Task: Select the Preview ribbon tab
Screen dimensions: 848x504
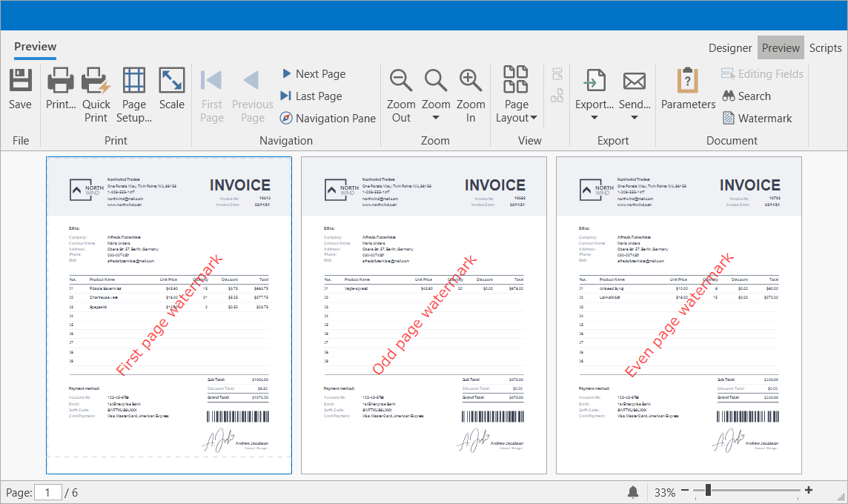Action: click(x=35, y=47)
